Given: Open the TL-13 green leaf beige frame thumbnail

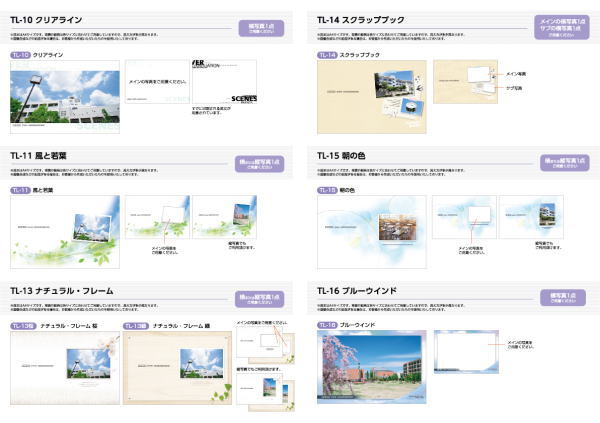Looking at the screenshot, I should click(x=177, y=368).
